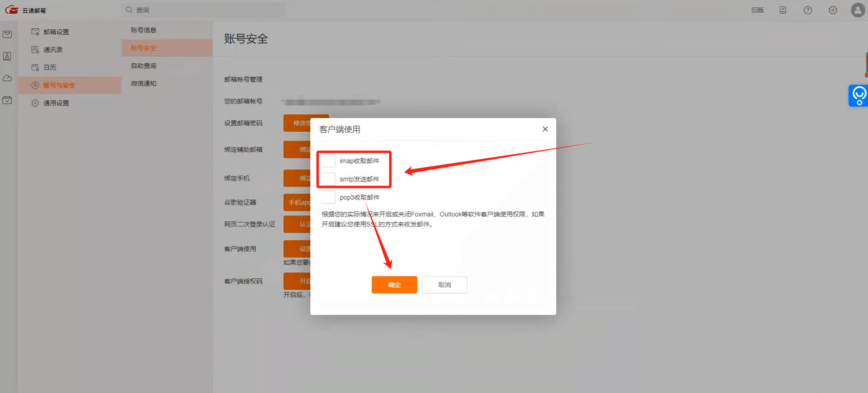Select 通用设置 in settings menu

pos(70,103)
